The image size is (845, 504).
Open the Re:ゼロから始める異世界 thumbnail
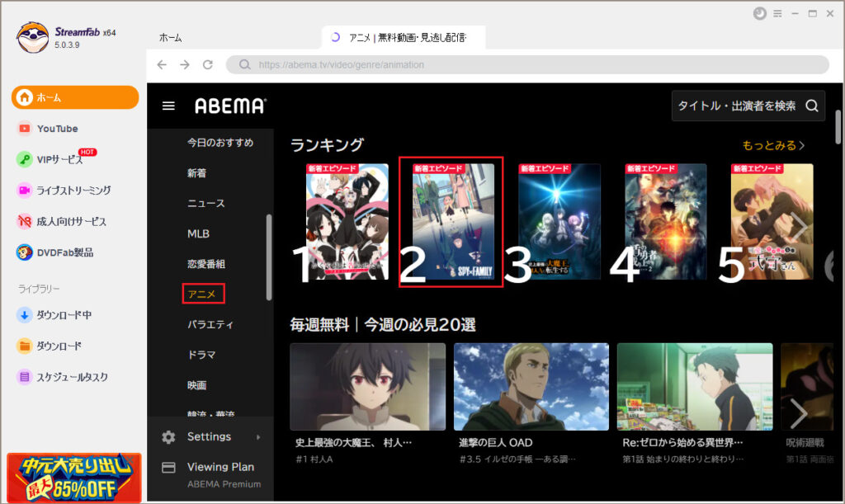pos(695,387)
